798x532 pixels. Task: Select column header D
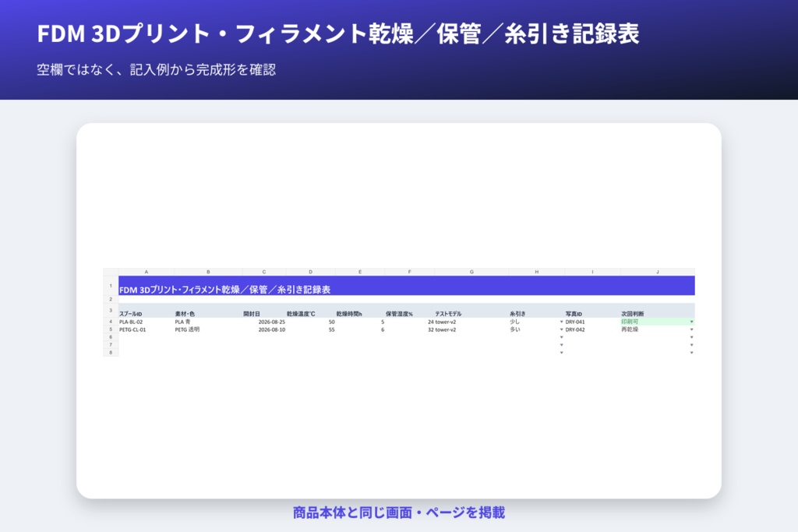pos(310,272)
